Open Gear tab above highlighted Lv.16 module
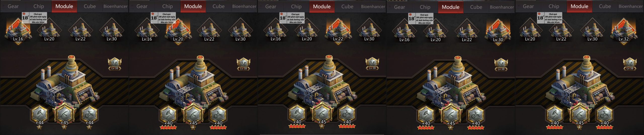 click(x=13, y=6)
